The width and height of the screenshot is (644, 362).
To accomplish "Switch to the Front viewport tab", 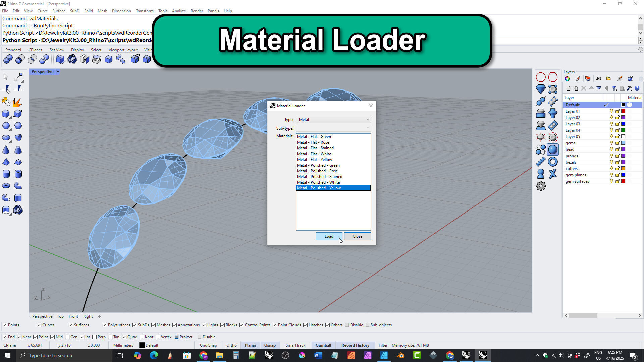I will click(x=73, y=316).
